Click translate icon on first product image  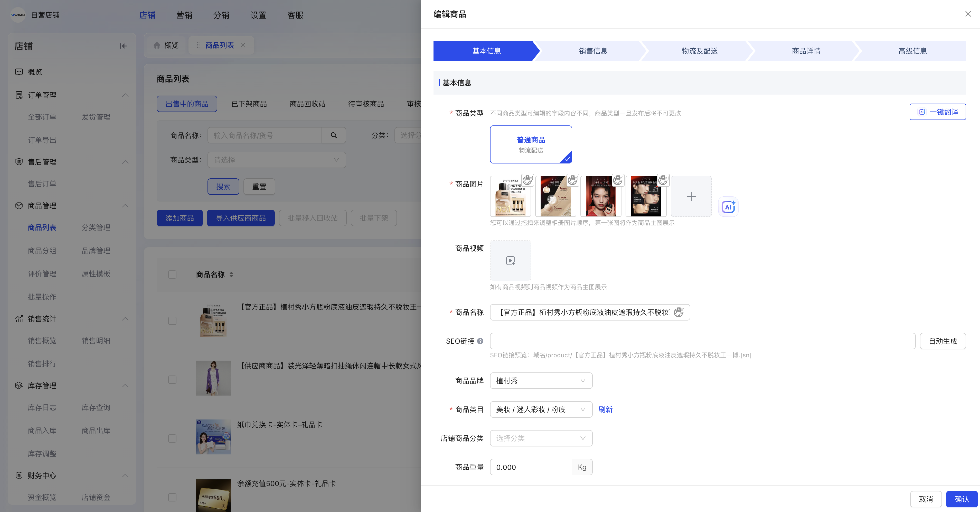pyautogui.click(x=527, y=180)
